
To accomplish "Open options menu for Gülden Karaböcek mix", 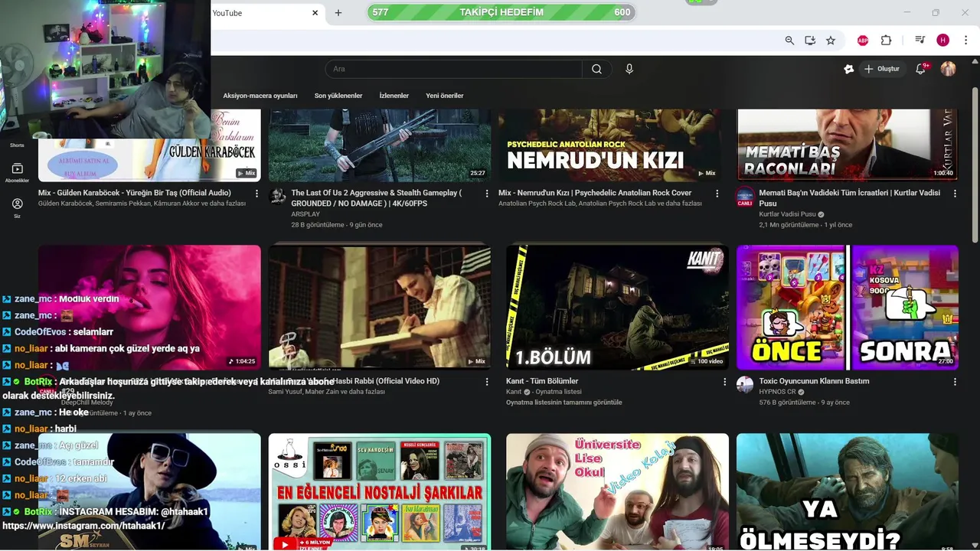I will (x=256, y=194).
